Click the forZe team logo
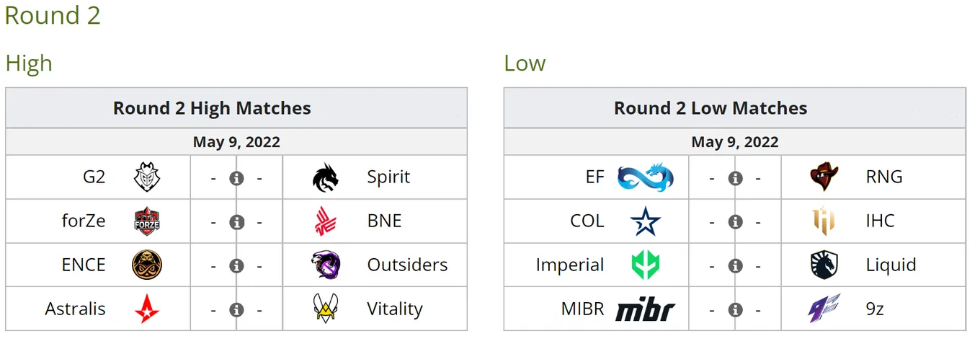 click(147, 221)
